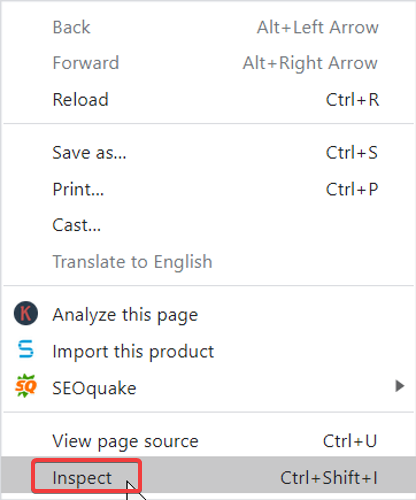416x500 pixels.
Task: Click the orange SEOquake SQ icon
Action: pyautogui.click(x=26, y=386)
